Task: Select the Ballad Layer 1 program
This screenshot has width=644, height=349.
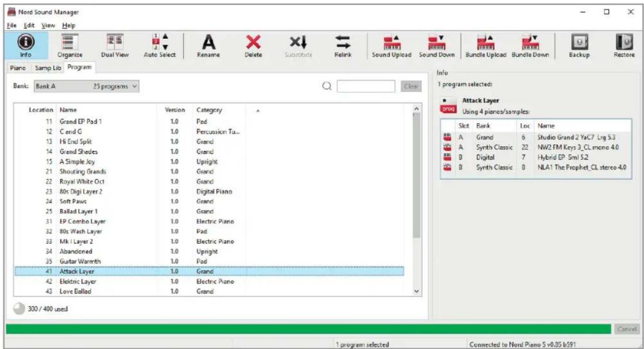Action: [x=210, y=211]
